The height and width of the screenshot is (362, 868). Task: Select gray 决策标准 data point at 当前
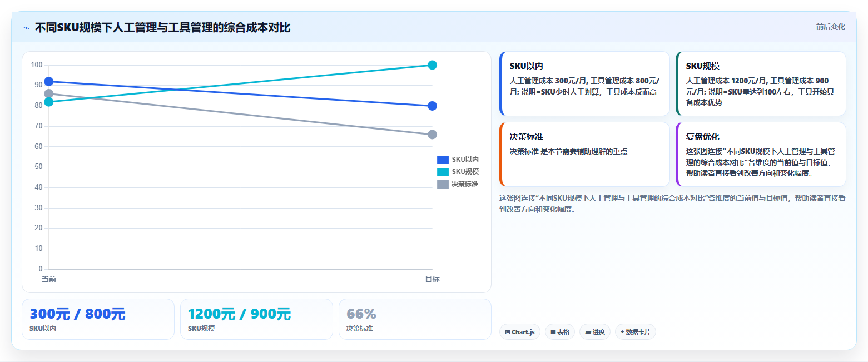[x=49, y=93]
